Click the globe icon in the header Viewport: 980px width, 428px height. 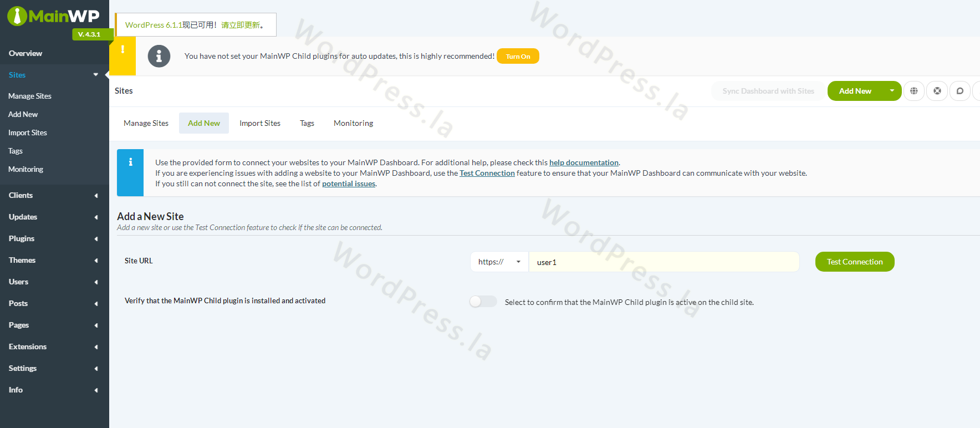(913, 91)
